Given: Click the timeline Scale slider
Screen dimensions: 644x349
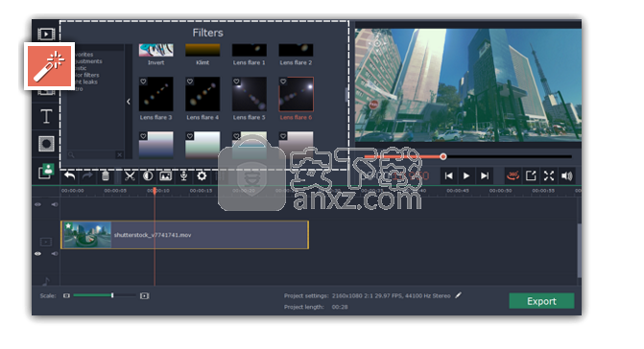Looking at the screenshot, I should (105, 295).
